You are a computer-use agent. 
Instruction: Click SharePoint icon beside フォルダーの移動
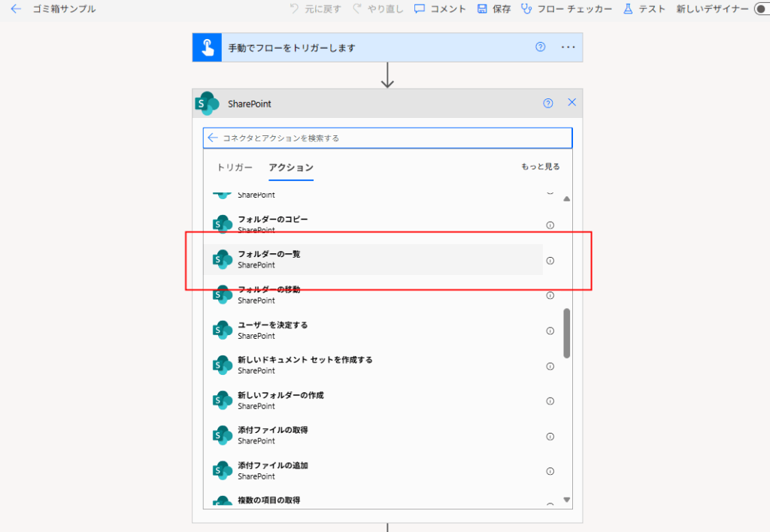[223, 295]
